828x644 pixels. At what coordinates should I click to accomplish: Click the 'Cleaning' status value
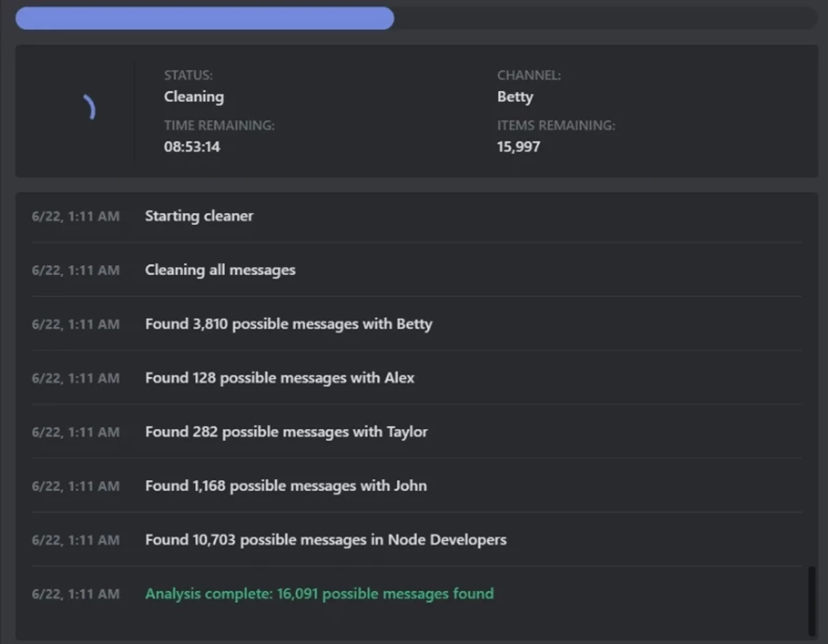[x=194, y=97]
